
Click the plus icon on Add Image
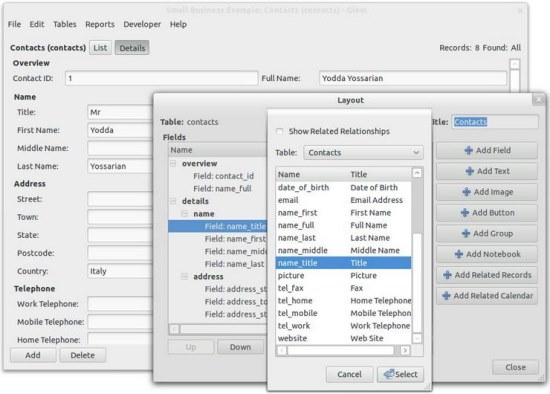pyautogui.click(x=467, y=192)
